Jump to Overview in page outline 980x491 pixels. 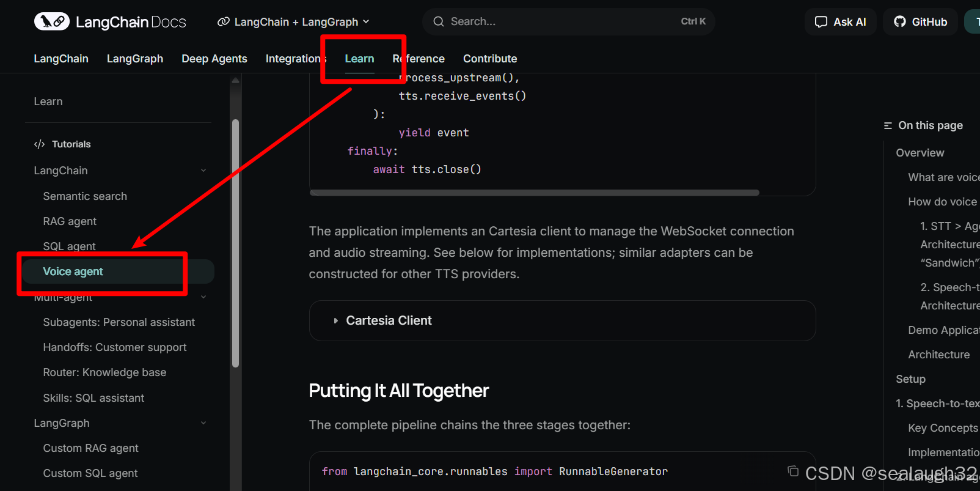pos(920,153)
